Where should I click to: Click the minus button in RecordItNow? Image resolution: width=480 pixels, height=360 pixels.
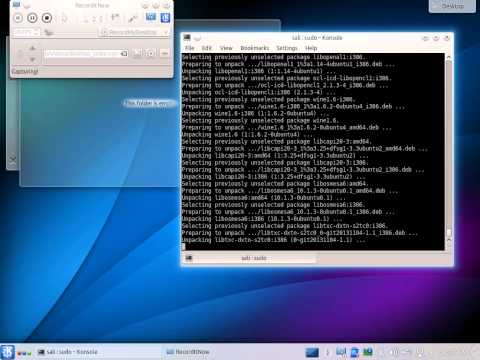[x=165, y=53]
